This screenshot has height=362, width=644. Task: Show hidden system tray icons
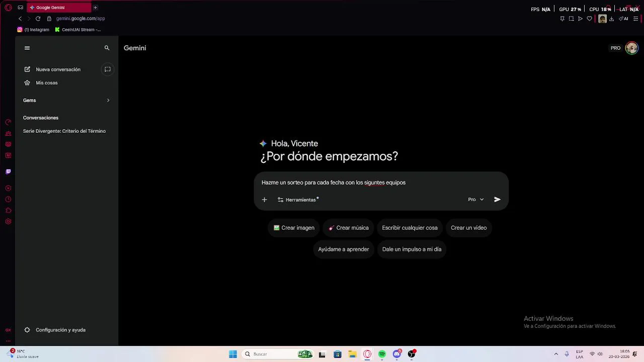coord(556,354)
